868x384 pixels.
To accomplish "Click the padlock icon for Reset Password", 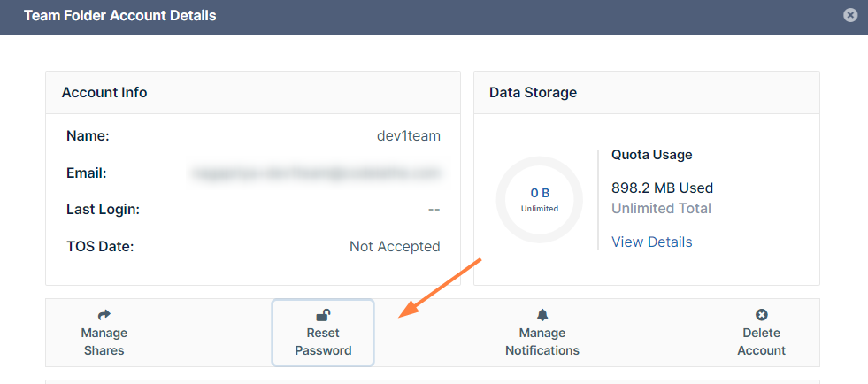I will tap(323, 314).
